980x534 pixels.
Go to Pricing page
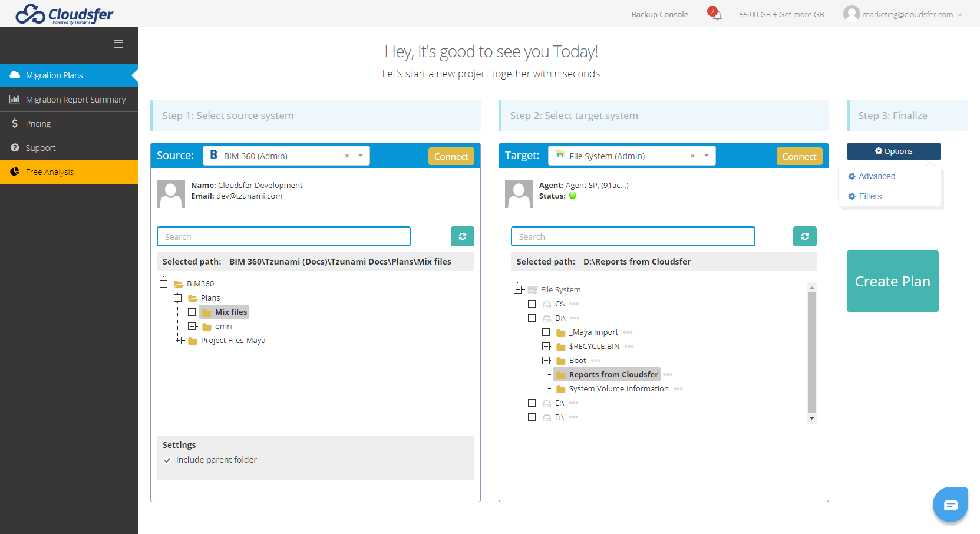[x=69, y=124]
